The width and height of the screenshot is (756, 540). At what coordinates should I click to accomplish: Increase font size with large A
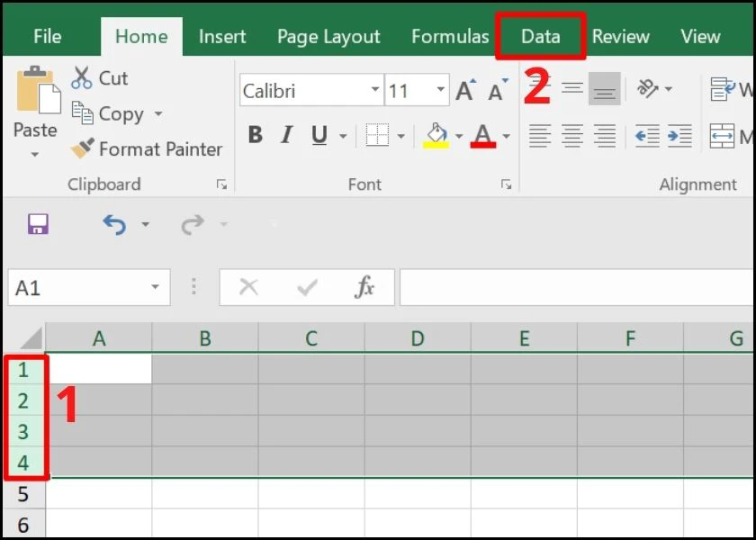(465, 90)
